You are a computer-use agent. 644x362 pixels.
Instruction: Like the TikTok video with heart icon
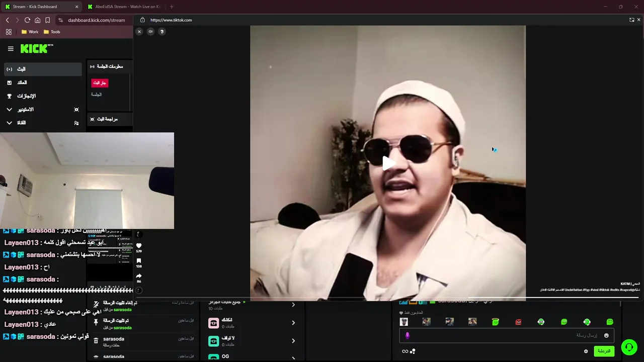(139, 245)
